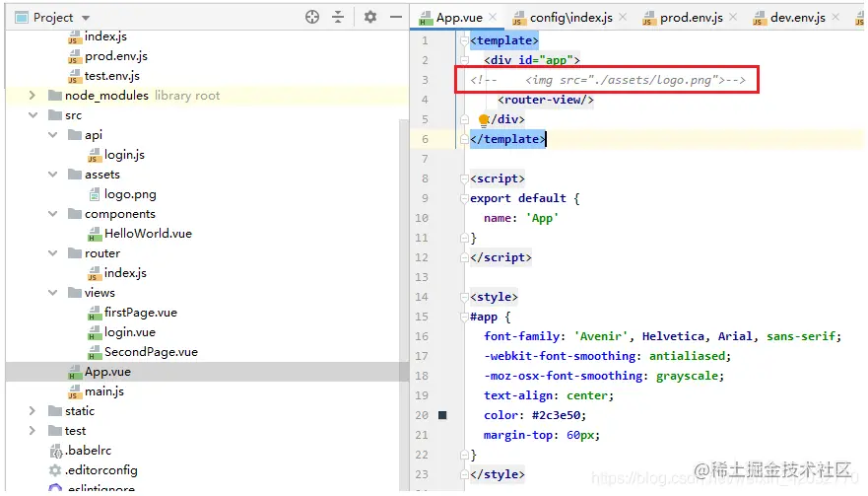This screenshot has width=868, height=496.
Task: Close the config\index.js tab
Action: click(623, 17)
